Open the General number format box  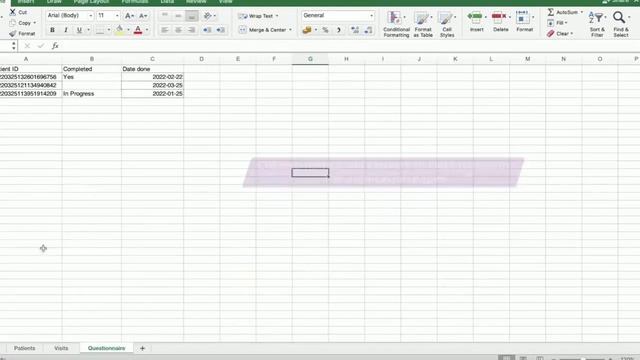click(x=338, y=16)
